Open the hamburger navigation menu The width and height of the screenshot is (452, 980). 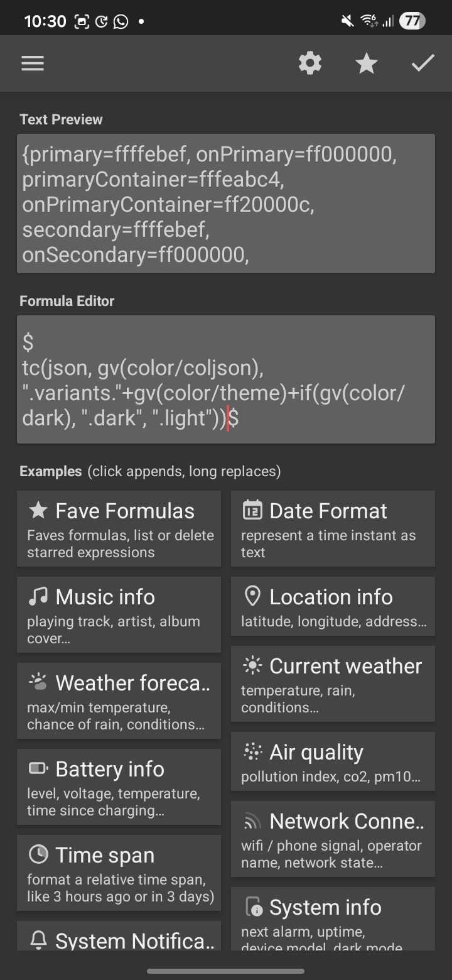[x=33, y=63]
